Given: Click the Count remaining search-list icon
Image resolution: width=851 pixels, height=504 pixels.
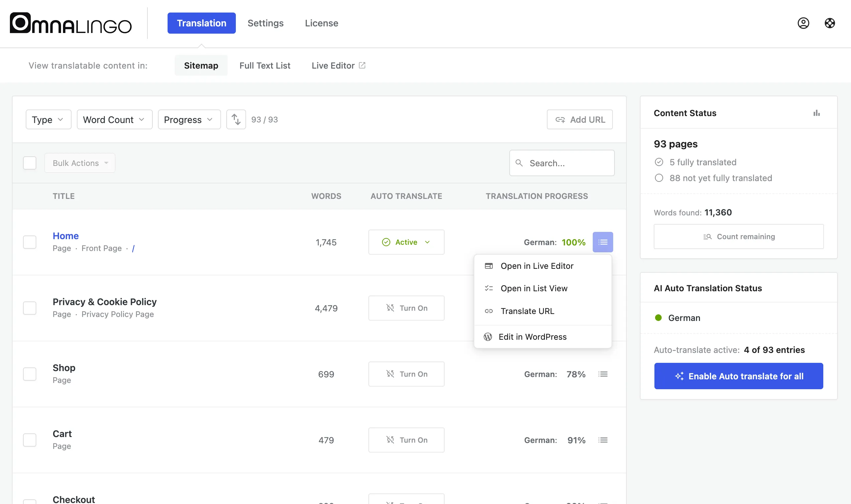Looking at the screenshot, I should (708, 237).
